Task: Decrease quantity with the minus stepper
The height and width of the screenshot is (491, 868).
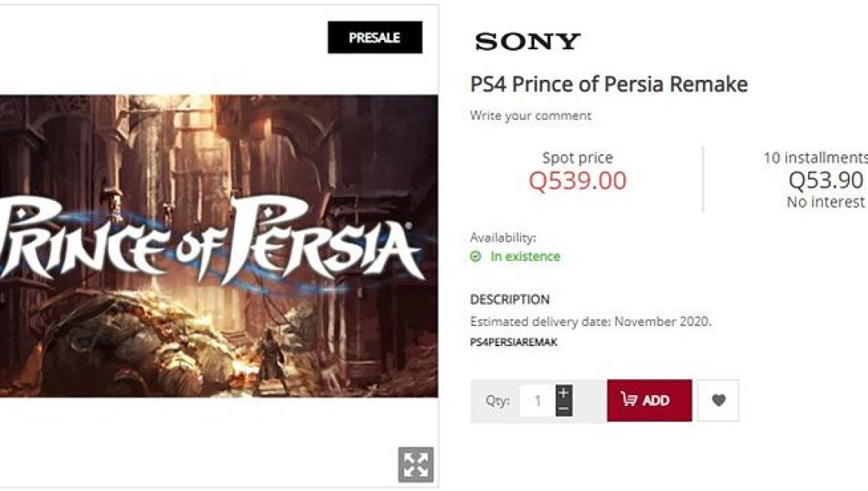Action: click(x=564, y=409)
